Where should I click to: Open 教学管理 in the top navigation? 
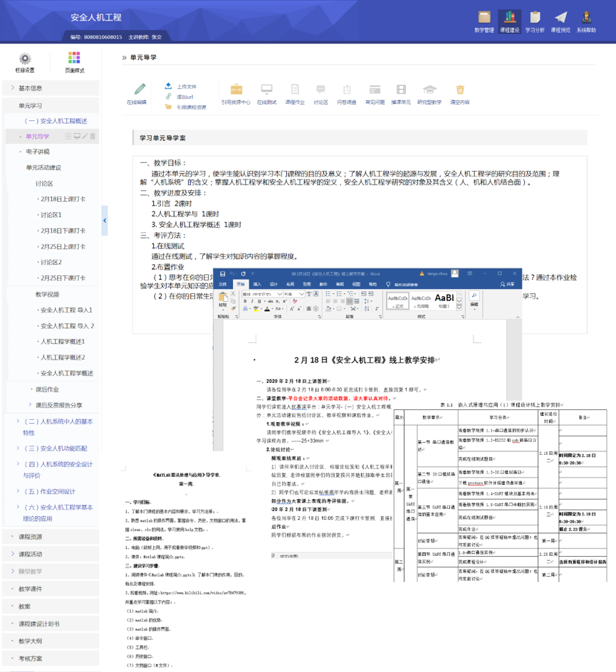(x=484, y=22)
